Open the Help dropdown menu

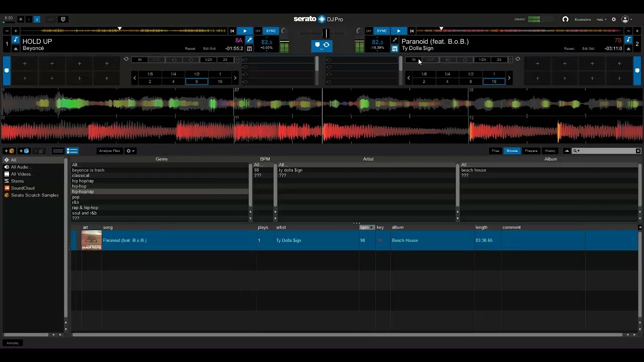point(601,20)
